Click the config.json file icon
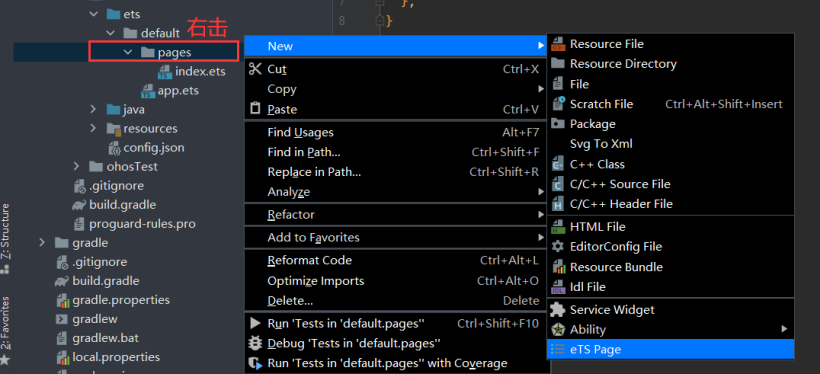Screen dimensions: 820x374 click(115, 148)
